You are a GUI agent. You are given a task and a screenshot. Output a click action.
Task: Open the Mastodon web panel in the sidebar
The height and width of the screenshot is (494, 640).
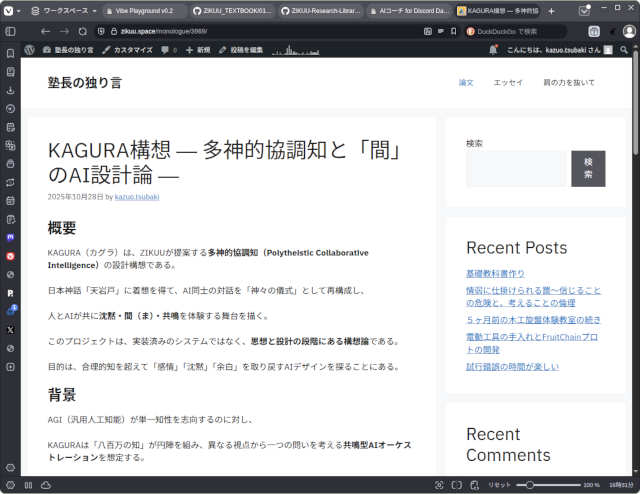(x=10, y=238)
